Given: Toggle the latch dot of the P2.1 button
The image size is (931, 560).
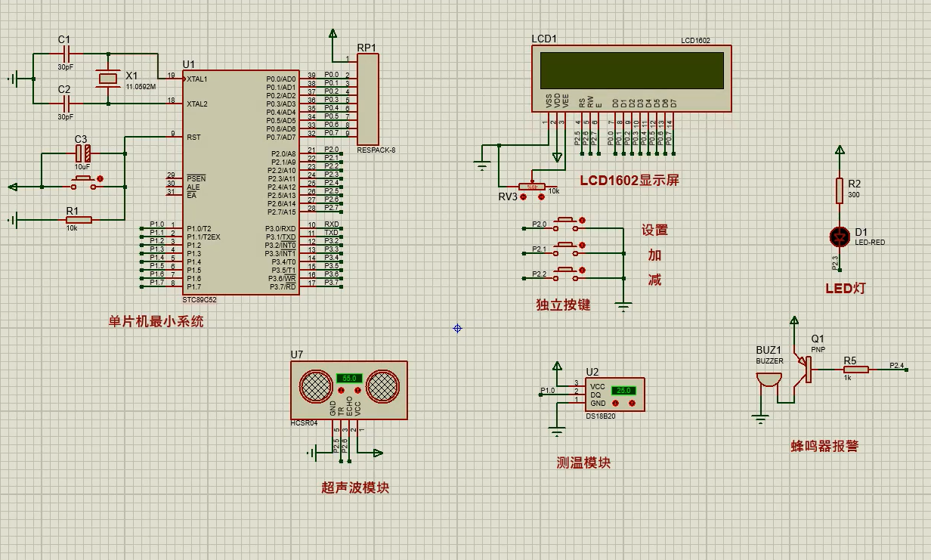Looking at the screenshot, I should 582,244.
